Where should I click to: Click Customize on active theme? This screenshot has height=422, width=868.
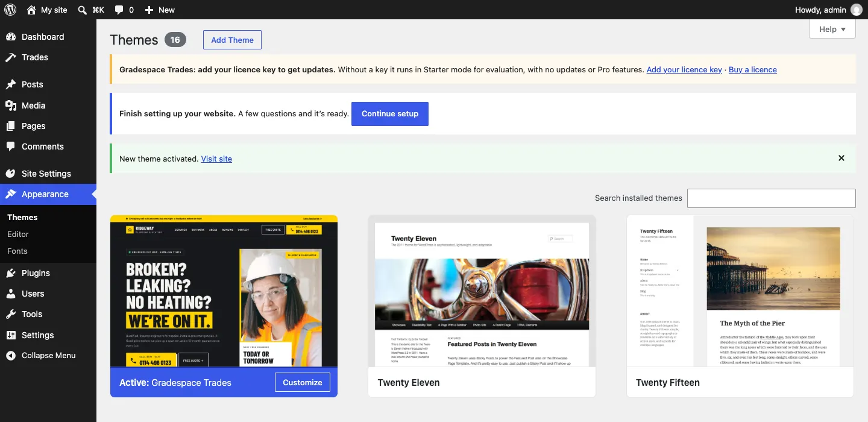tap(303, 382)
